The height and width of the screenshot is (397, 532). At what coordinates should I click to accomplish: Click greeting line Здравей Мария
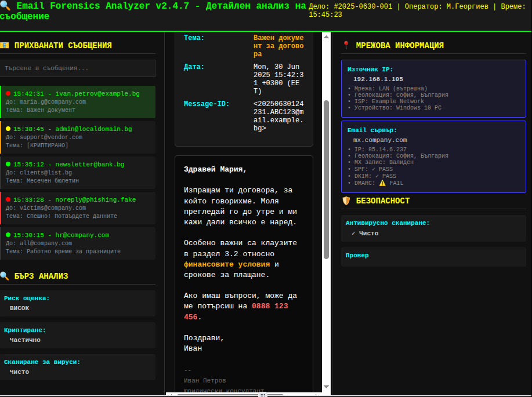215,169
